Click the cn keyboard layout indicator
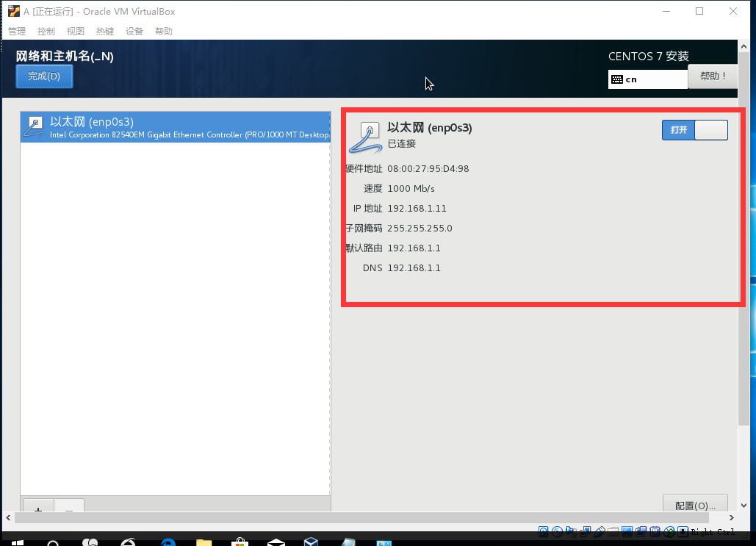The image size is (756, 546). coord(647,79)
